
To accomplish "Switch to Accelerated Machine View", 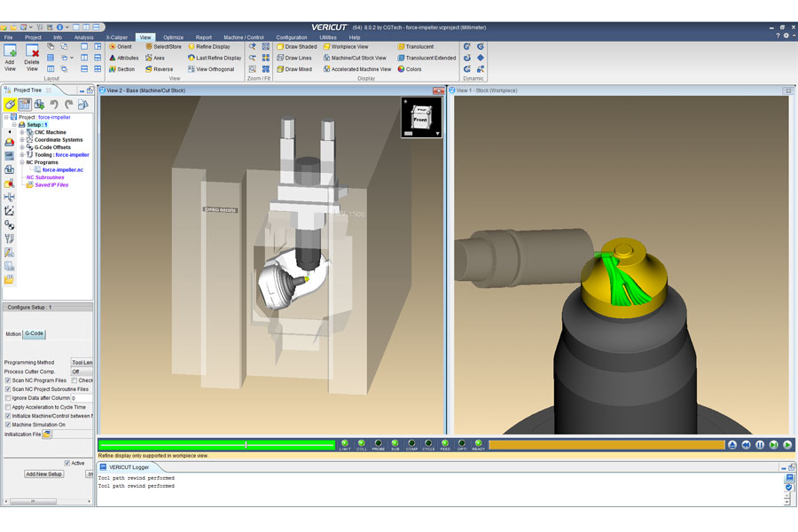I will [357, 69].
